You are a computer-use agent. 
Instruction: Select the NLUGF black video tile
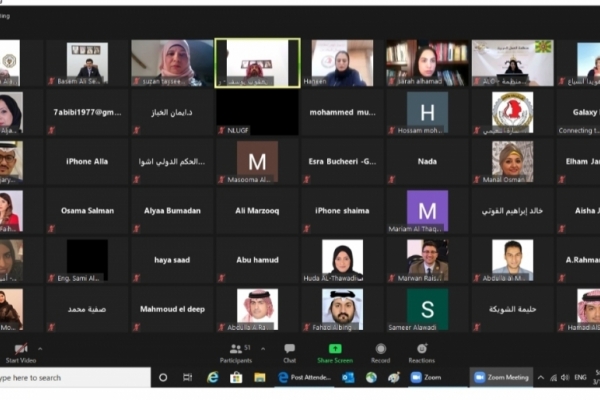click(257, 113)
